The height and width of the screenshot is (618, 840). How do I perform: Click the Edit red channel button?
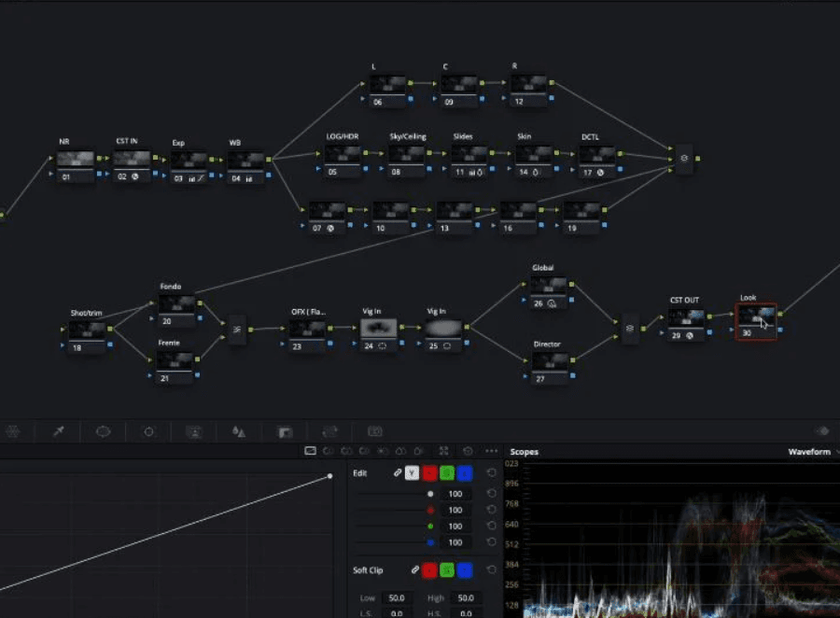tap(429, 472)
